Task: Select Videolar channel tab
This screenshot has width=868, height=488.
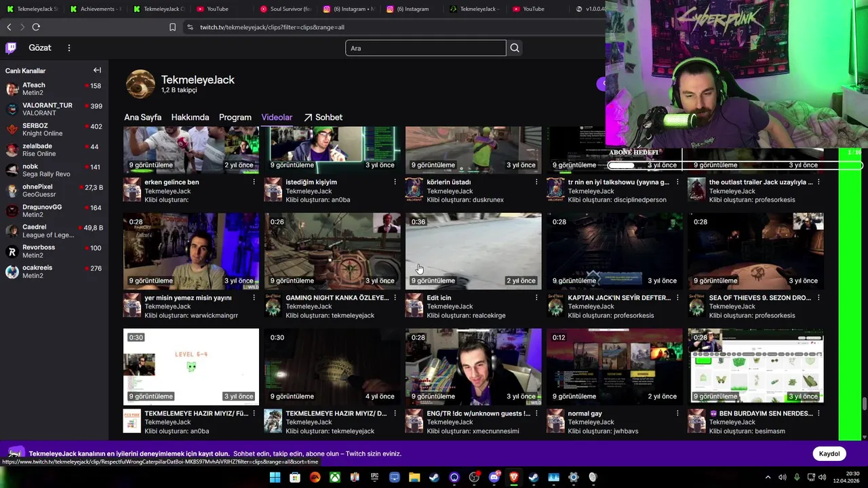Action: pyautogui.click(x=277, y=117)
